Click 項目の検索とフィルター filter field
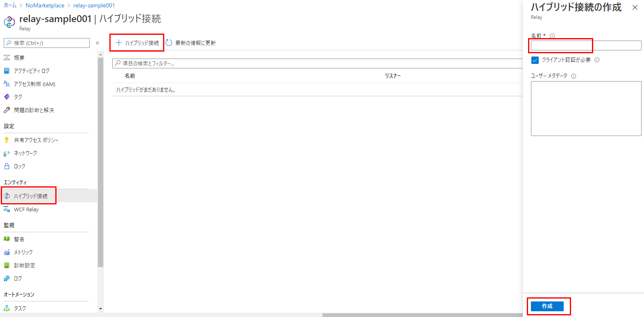This screenshot has height=317, width=644. [317, 63]
